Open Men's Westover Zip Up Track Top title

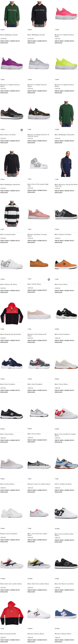coord(66,185)
